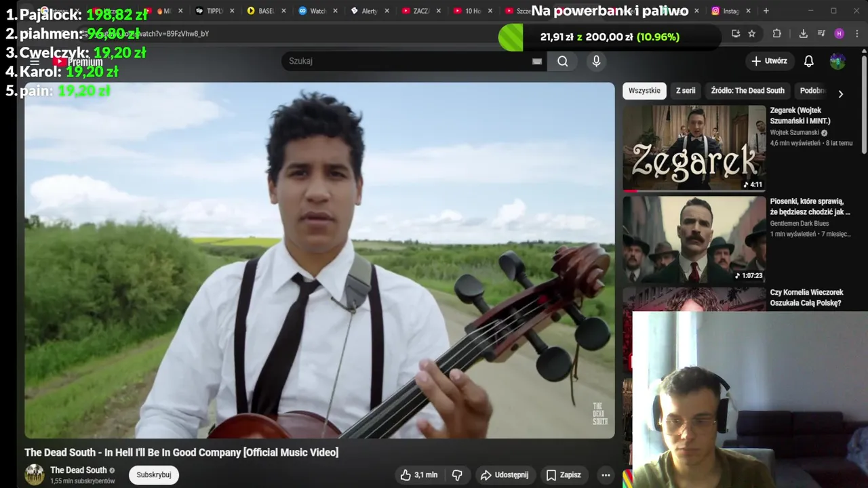Click the Utwórz create button
868x488 pixels.
click(769, 61)
